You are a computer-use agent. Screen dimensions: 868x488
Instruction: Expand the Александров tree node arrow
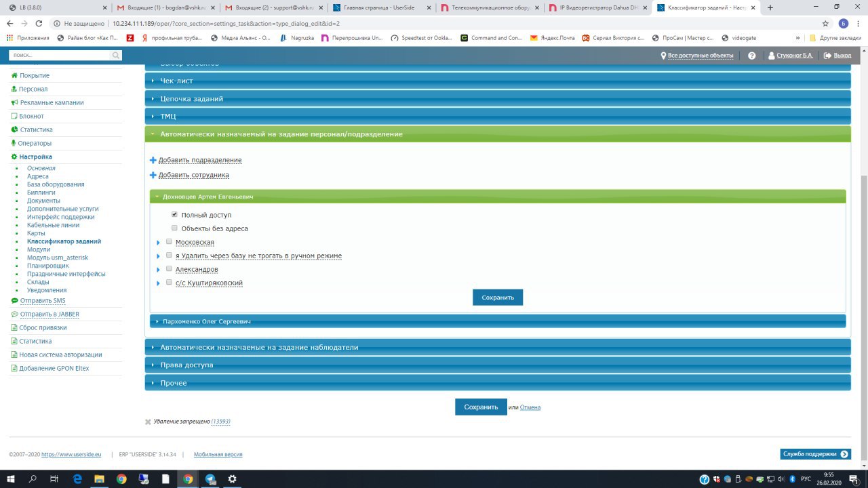click(158, 269)
